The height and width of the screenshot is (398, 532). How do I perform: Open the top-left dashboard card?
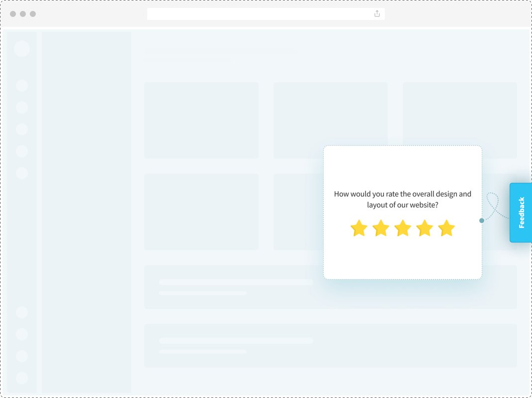pyautogui.click(x=201, y=120)
